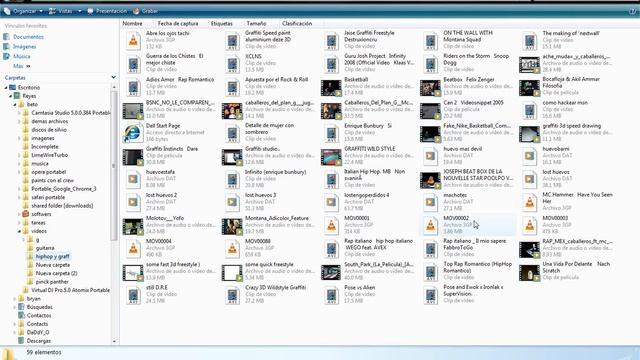Select the AVI icon of still D.R.E

pos(133,295)
